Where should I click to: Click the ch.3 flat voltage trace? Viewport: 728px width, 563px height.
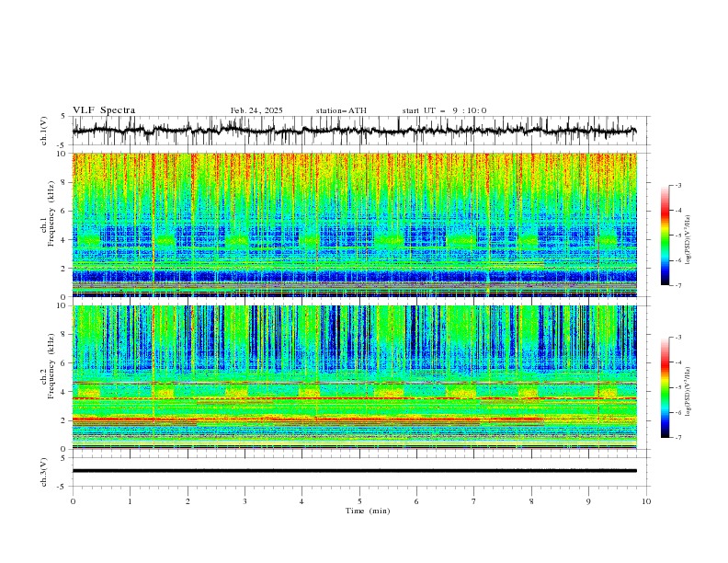pos(354,471)
